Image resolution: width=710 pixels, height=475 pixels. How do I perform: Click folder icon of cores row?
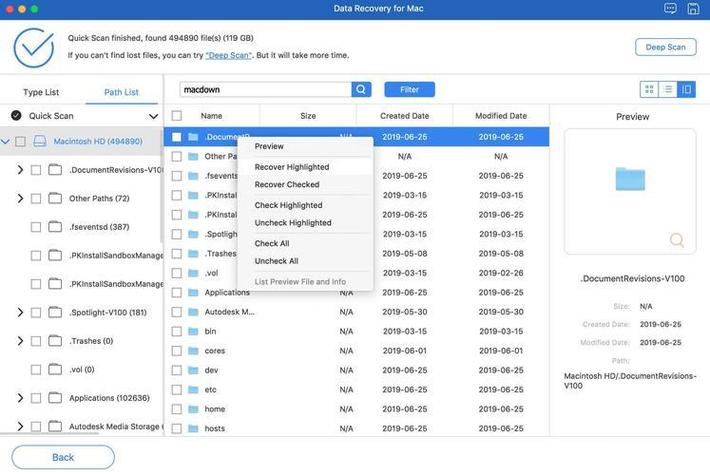pos(193,351)
